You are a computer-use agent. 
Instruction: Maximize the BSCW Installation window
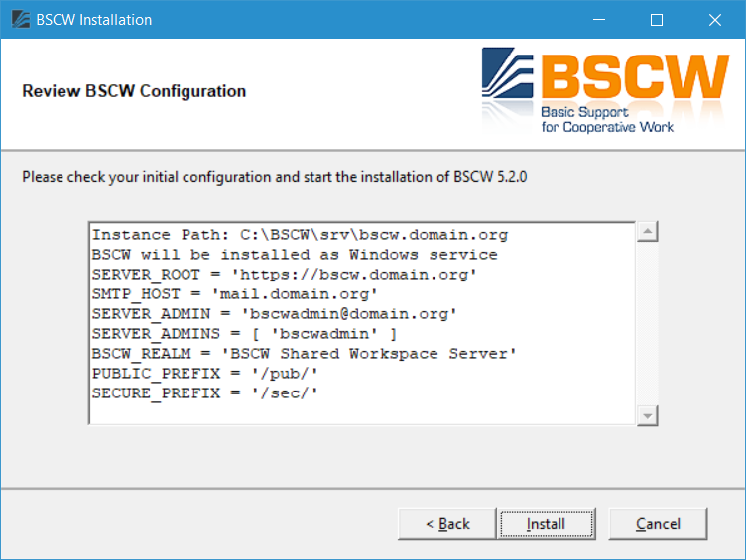click(657, 20)
